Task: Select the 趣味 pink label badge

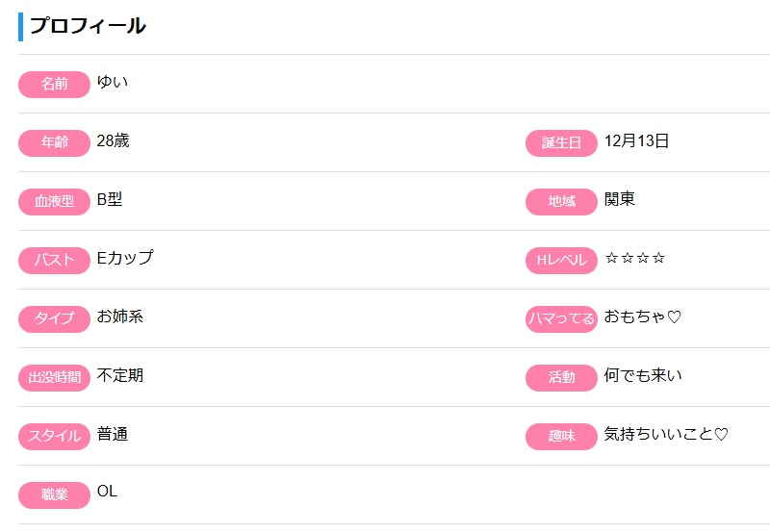Action: (561, 437)
